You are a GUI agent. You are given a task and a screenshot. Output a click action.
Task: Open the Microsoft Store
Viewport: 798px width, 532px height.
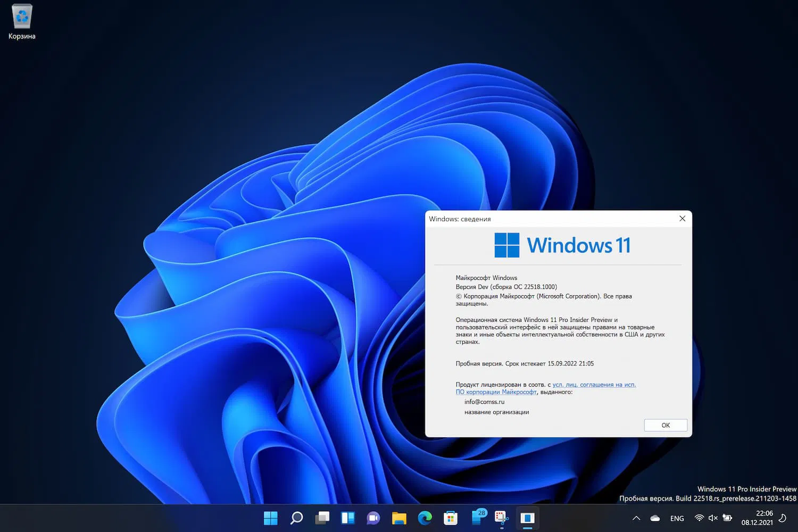coord(450,518)
